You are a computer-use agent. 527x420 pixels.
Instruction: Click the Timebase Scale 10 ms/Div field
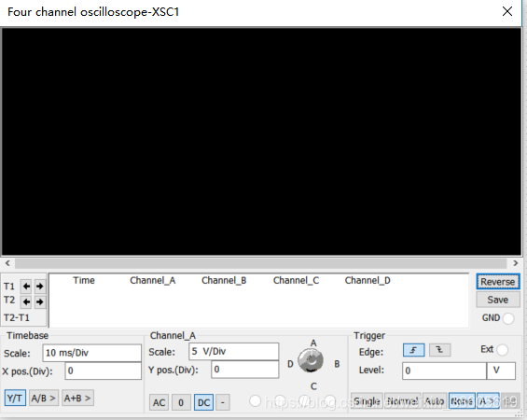coord(92,353)
